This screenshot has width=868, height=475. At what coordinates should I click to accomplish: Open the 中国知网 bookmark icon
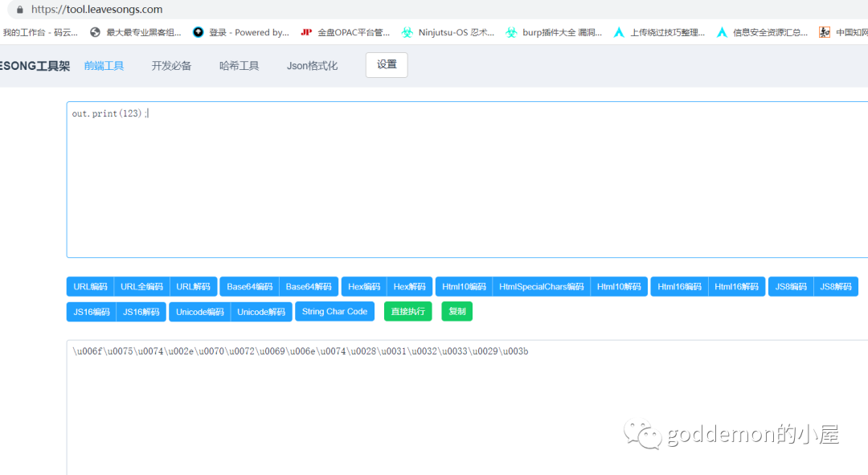point(825,33)
